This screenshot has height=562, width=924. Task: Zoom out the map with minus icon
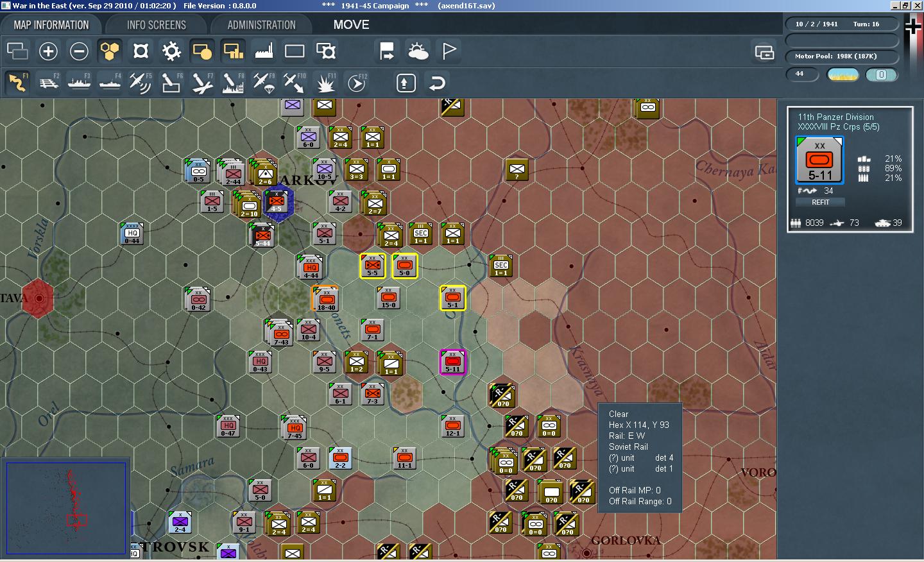[x=79, y=51]
